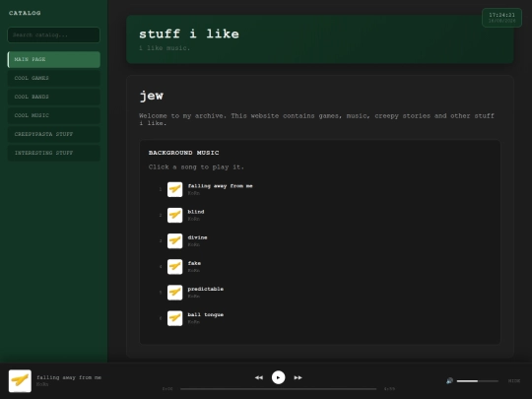The image size is (532, 399).
Task: Click album art beside ball tongue
Action: (x=174, y=318)
